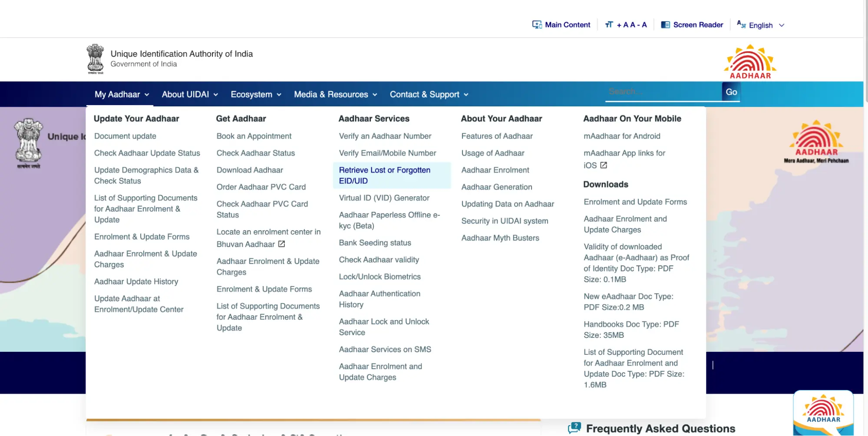Open mAadhaar App links for iOS
868x436 pixels.
pyautogui.click(x=624, y=159)
